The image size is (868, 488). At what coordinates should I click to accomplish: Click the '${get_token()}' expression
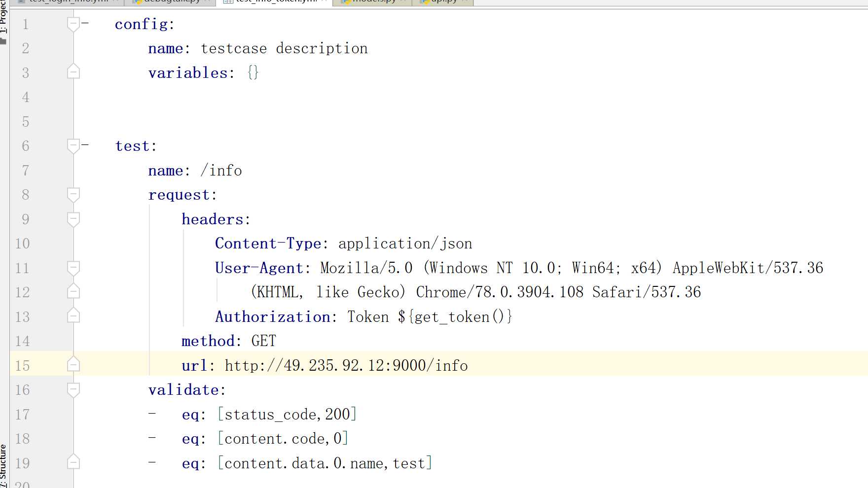(x=455, y=316)
